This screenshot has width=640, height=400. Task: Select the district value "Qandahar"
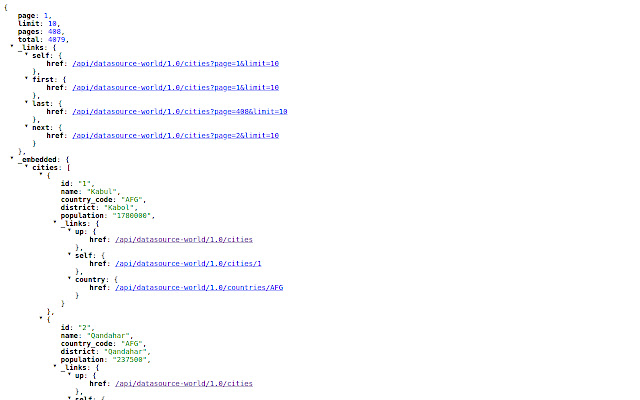click(x=126, y=352)
